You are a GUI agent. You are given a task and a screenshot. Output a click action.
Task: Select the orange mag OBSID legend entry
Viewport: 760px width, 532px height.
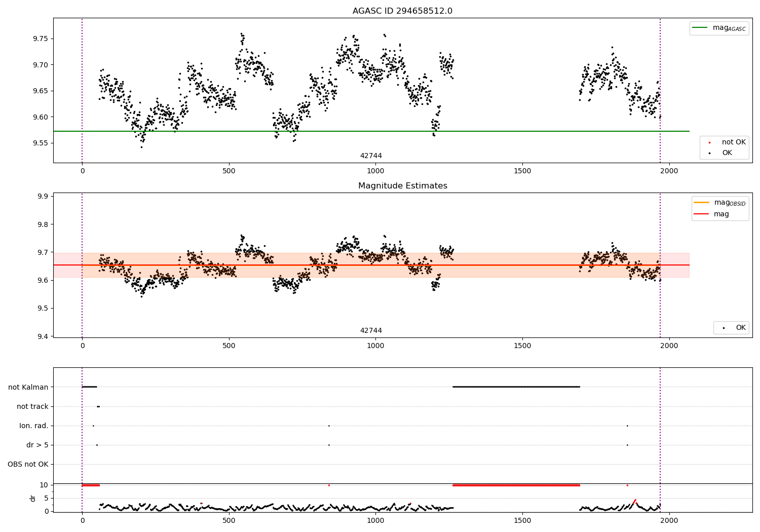click(x=719, y=203)
